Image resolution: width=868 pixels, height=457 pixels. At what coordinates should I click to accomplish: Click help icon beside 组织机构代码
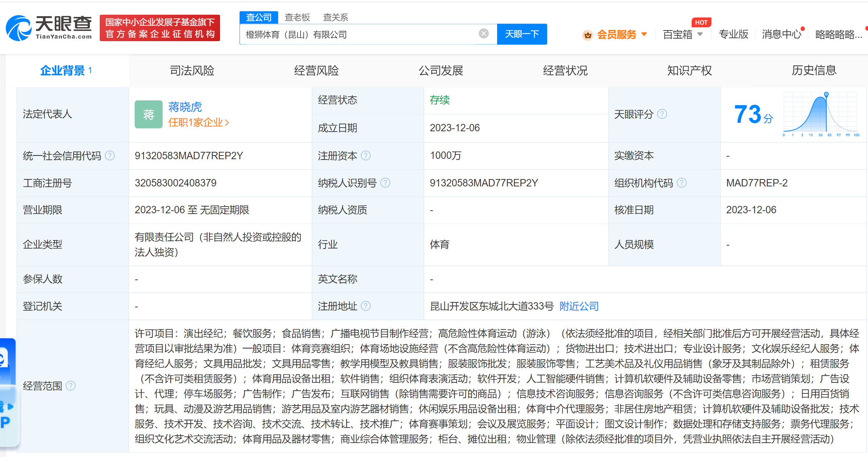(x=681, y=183)
